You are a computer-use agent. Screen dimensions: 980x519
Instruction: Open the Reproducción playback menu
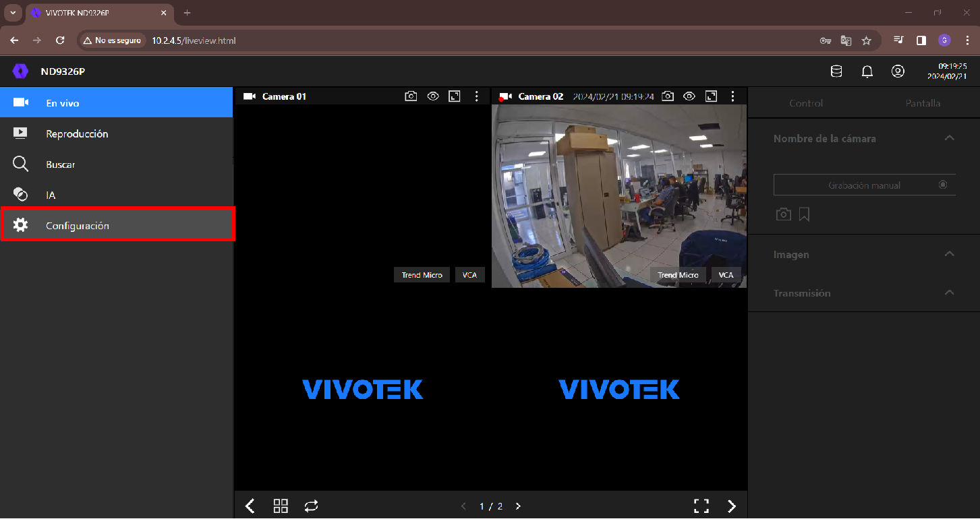[117, 133]
